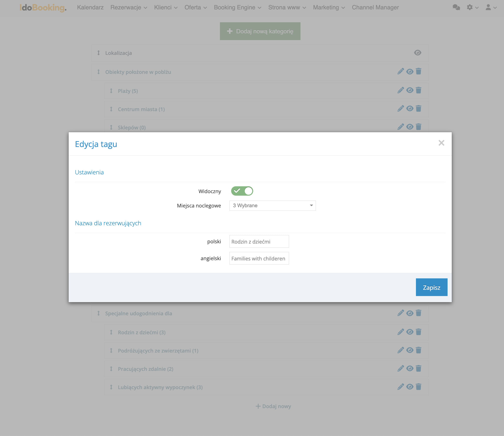Toggle visibility eye for Lokalizacja category

click(417, 53)
